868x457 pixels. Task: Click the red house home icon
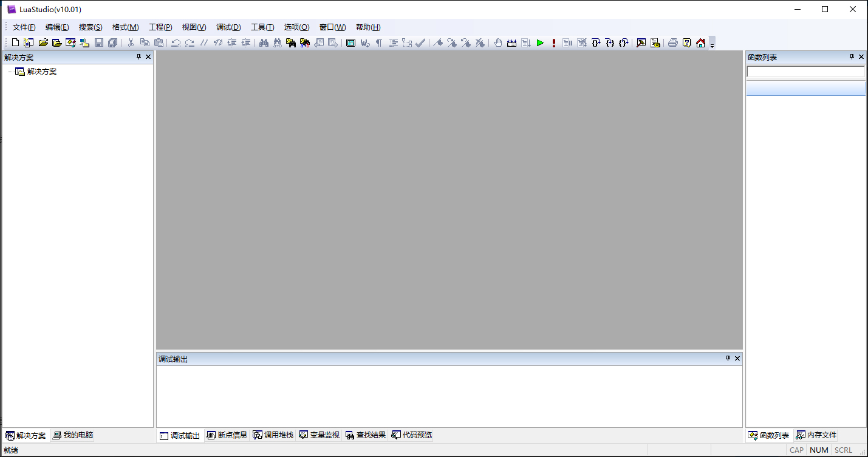coord(701,42)
